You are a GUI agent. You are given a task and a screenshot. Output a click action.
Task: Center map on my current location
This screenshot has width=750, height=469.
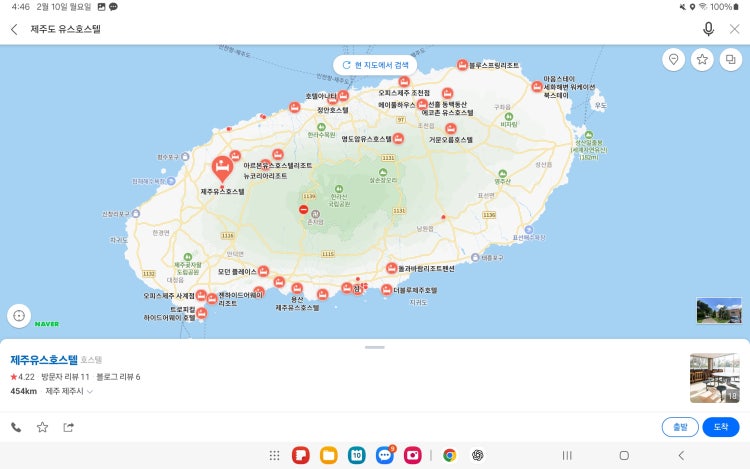point(19,316)
